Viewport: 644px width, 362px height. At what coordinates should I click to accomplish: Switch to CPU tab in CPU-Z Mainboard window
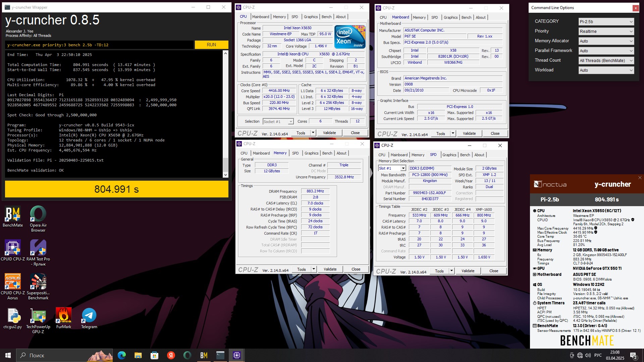pos(383,17)
